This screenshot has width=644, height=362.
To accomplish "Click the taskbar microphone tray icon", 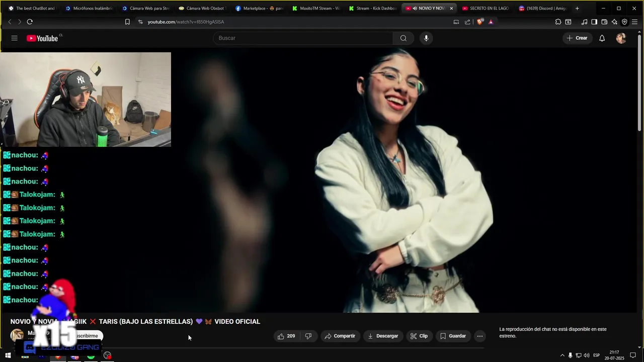I will click(x=570, y=355).
